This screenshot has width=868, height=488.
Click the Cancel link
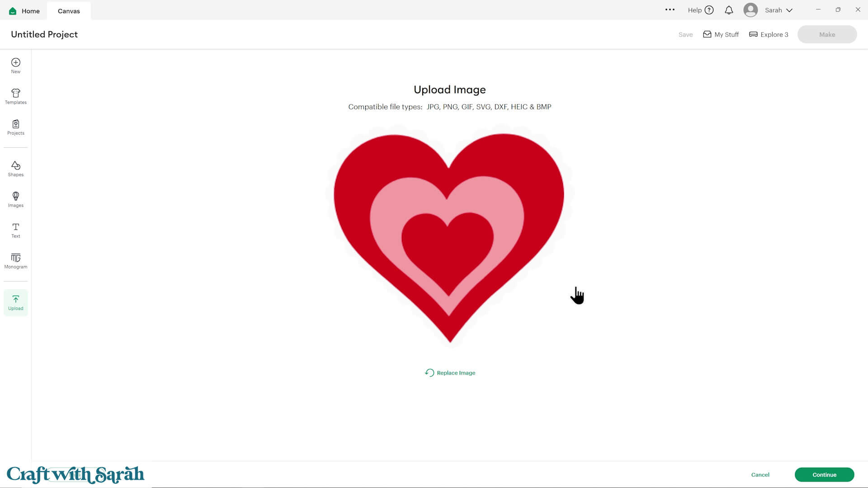pos(760,474)
